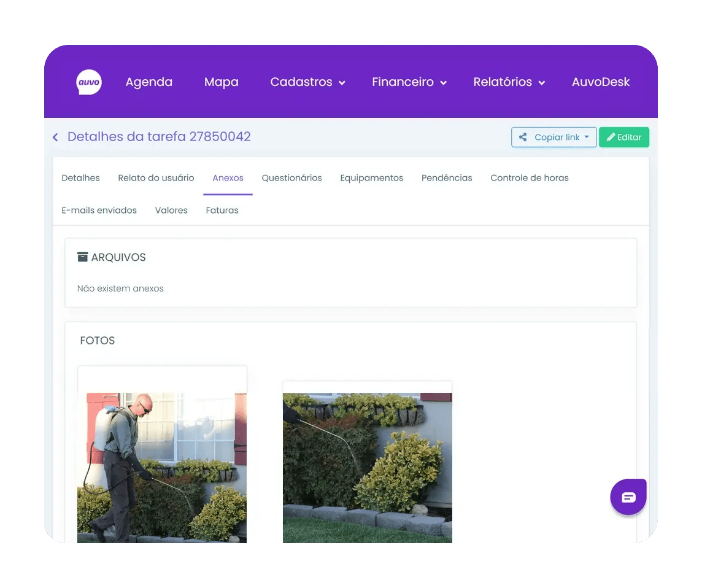The height and width of the screenshot is (588, 702).
Task: Click the FOTOS section heading
Action: coord(97,341)
